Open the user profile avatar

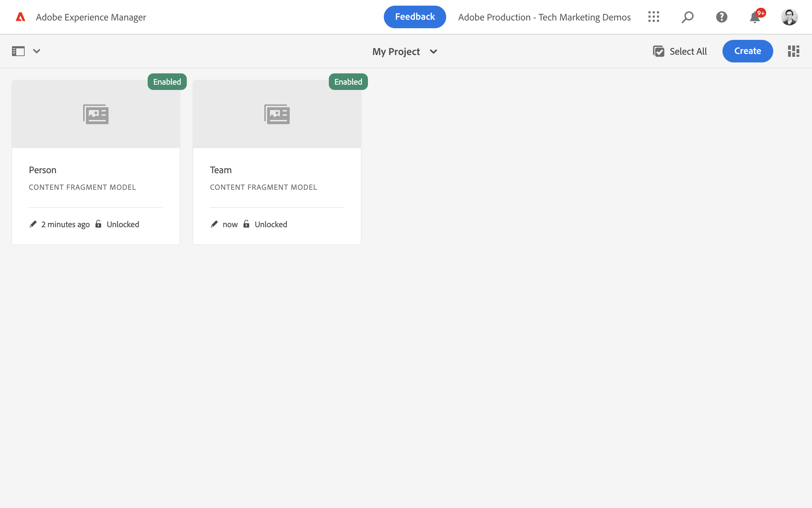(789, 17)
